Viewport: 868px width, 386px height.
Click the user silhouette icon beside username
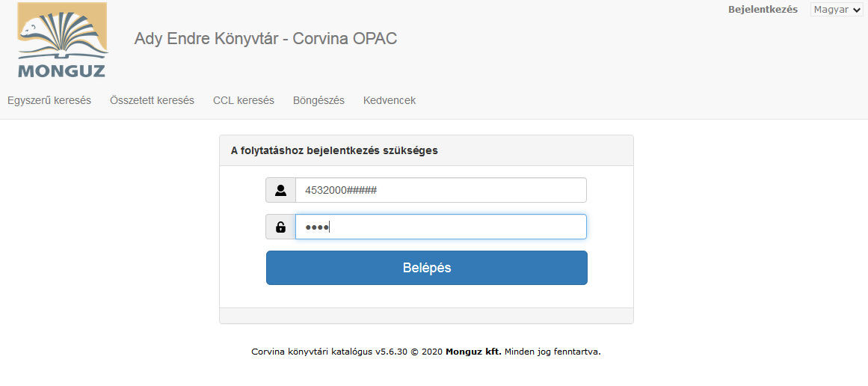point(280,191)
